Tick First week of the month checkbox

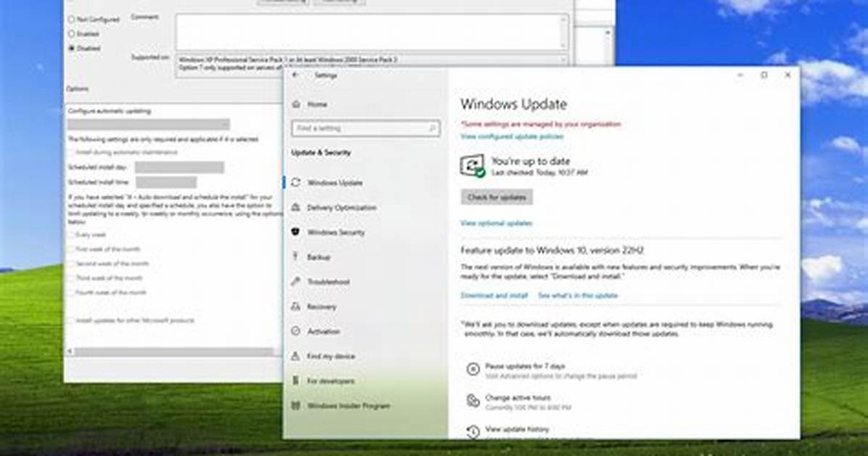click(x=71, y=249)
